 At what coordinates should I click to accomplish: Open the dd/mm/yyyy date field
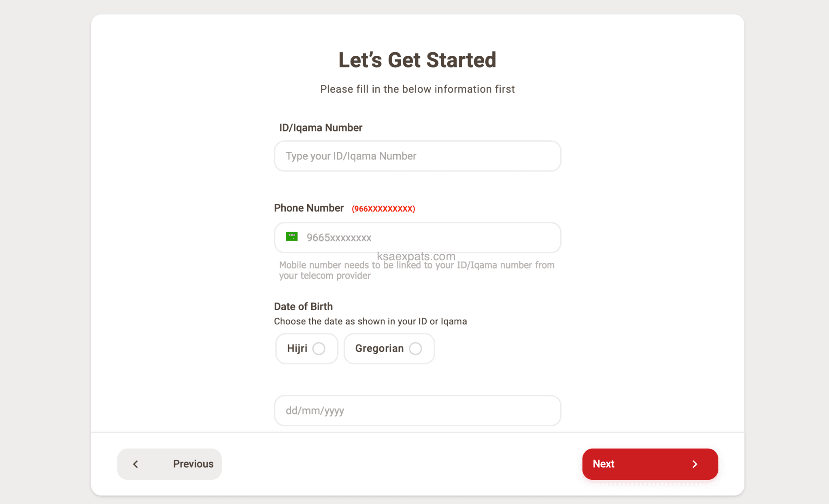(417, 411)
